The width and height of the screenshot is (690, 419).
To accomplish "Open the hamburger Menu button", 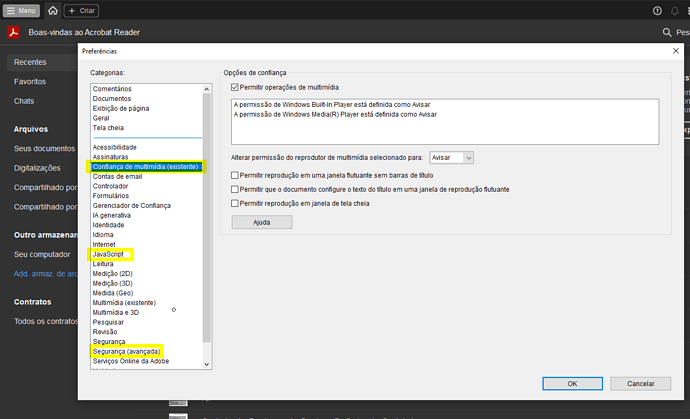I will [x=21, y=10].
